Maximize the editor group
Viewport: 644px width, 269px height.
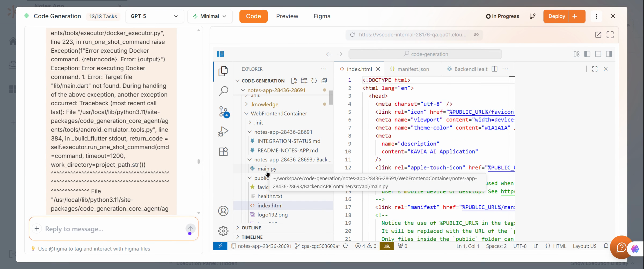point(595,69)
